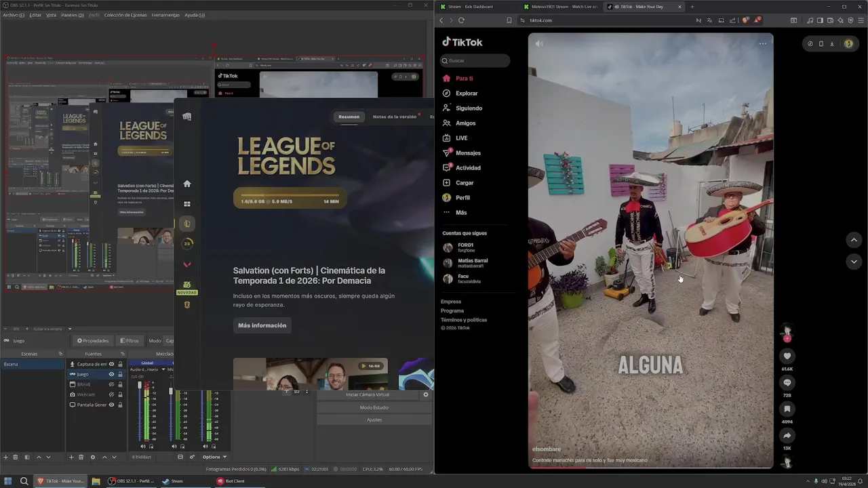Open Perfil in TikTok sidebar
Image resolution: width=868 pixels, height=488 pixels.
[462, 198]
